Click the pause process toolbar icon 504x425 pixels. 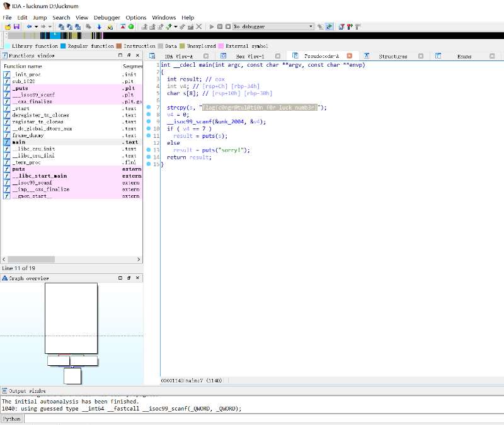coord(219,27)
